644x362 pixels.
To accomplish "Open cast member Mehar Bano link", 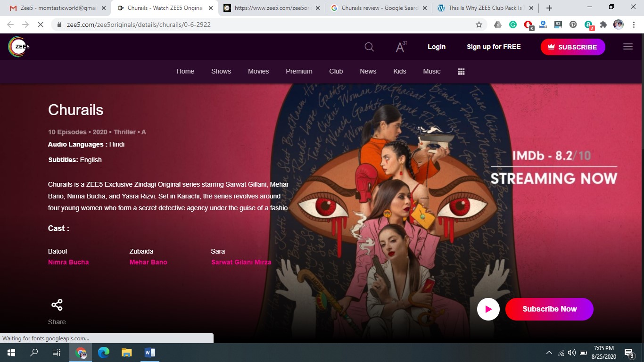I will pyautogui.click(x=148, y=262).
